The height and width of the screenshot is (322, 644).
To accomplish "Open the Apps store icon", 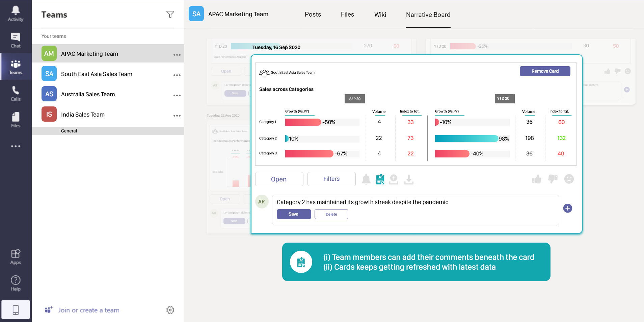I will [16, 257].
